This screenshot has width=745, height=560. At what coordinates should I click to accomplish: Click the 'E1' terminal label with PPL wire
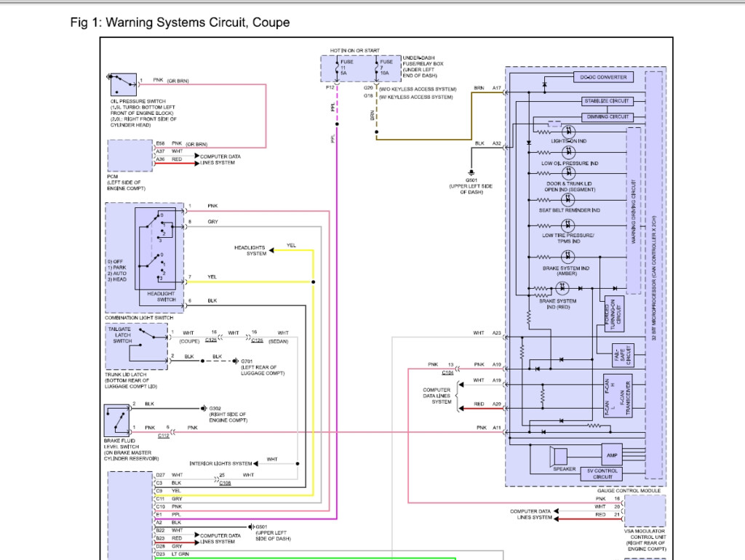click(x=159, y=514)
